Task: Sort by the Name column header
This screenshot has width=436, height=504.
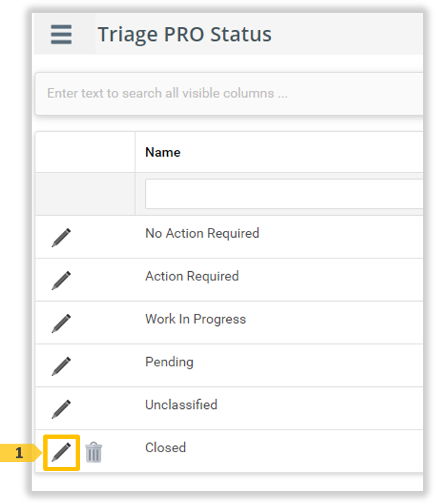Action: [x=163, y=152]
